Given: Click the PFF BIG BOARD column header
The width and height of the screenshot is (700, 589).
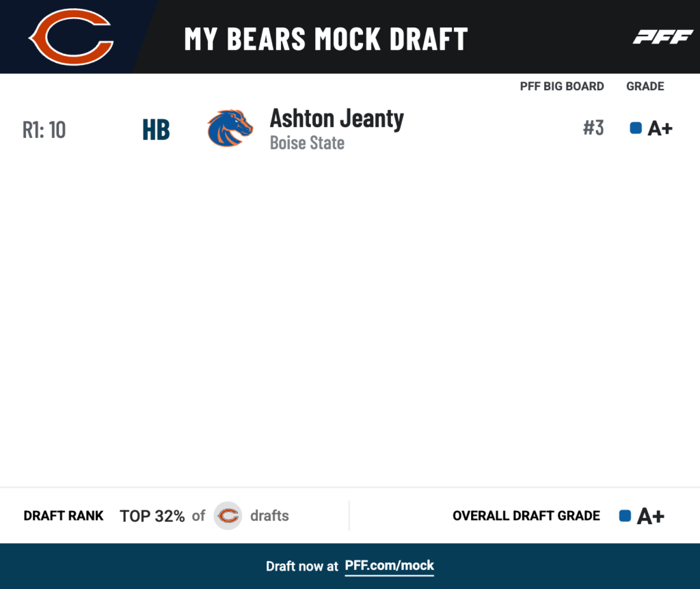Looking at the screenshot, I should click(x=562, y=86).
